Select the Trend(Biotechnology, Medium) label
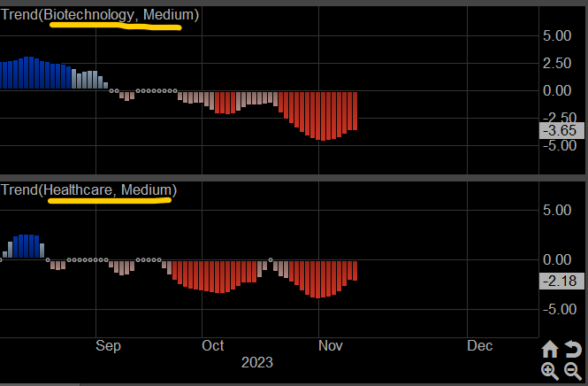Viewport: 588px width, 386px height. 100,15
